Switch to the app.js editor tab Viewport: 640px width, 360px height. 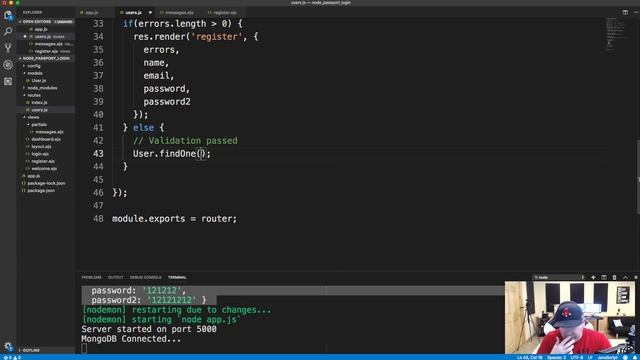pyautogui.click(x=91, y=12)
